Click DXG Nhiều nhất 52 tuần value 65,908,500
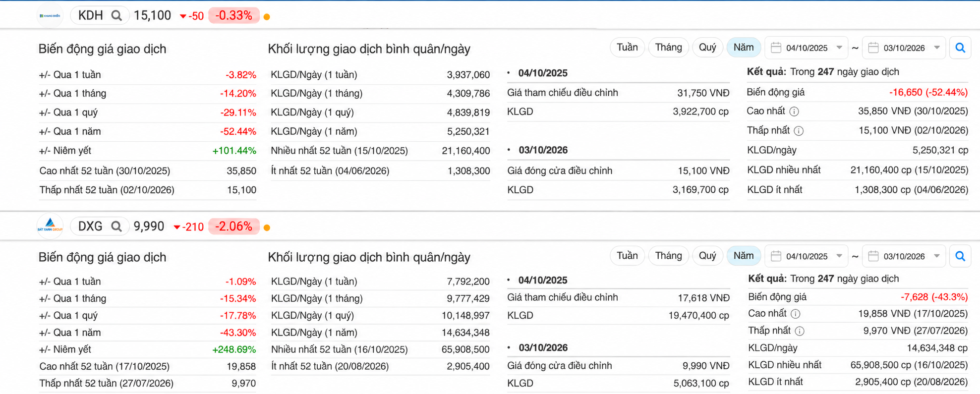980x394 pixels. coord(465,349)
